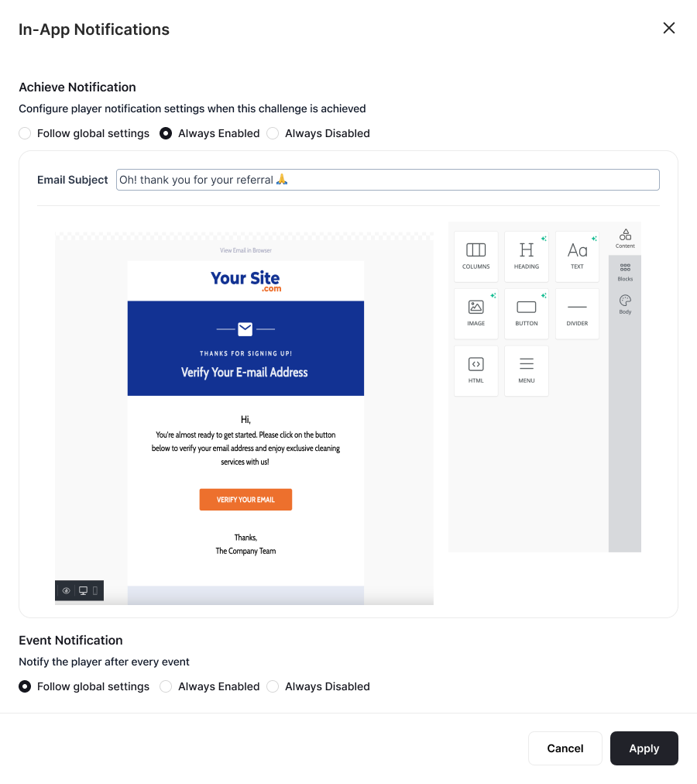697x784 pixels.
Task: Click the Verify Your Email button preview
Action: [245, 500]
